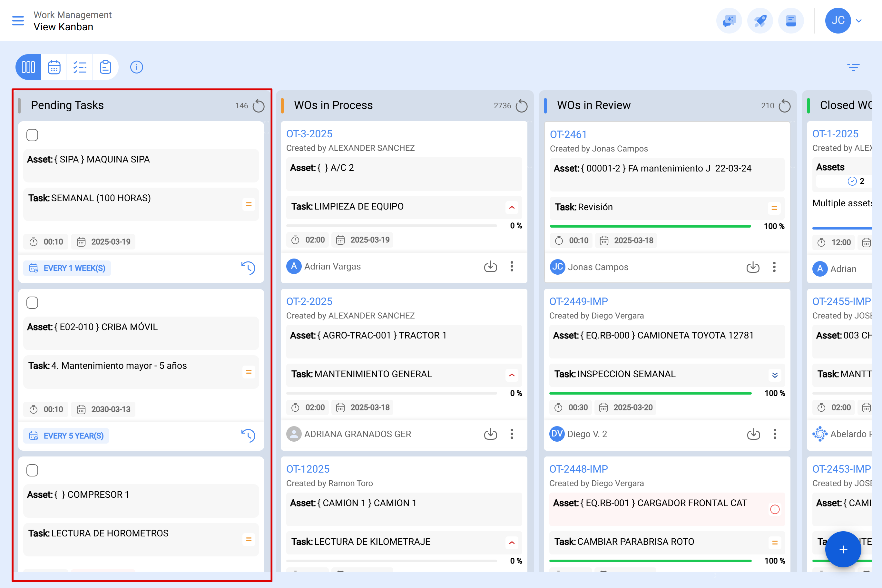Click the OT-2449-IMP progress bar at 100 %
The width and height of the screenshot is (882, 588).
pos(650,393)
